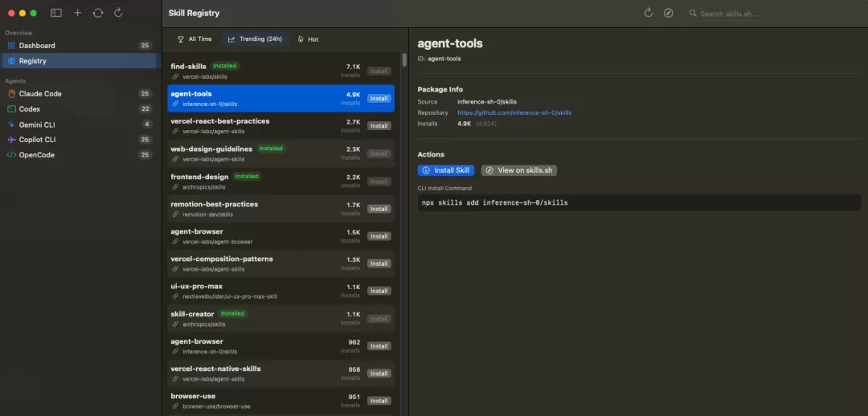The width and height of the screenshot is (868, 416).
Task: Select Copilot CLI agent
Action: coord(79,140)
